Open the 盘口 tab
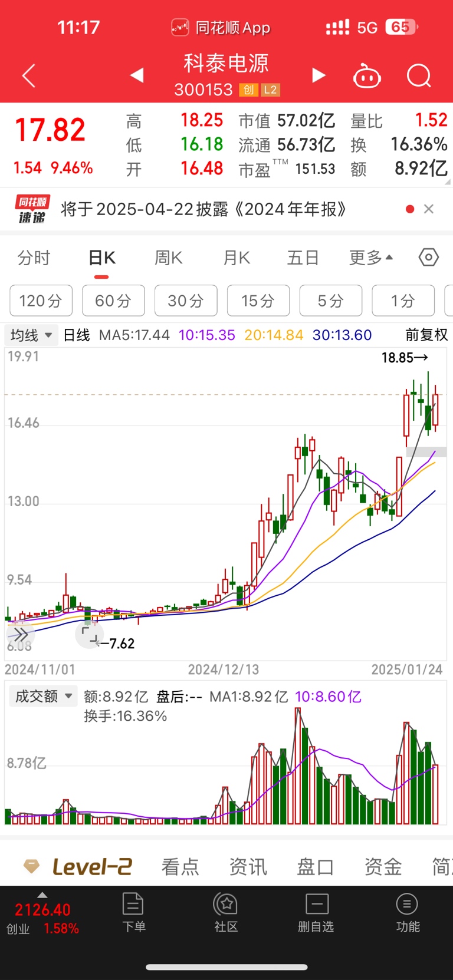The width and height of the screenshot is (453, 980). click(x=316, y=867)
